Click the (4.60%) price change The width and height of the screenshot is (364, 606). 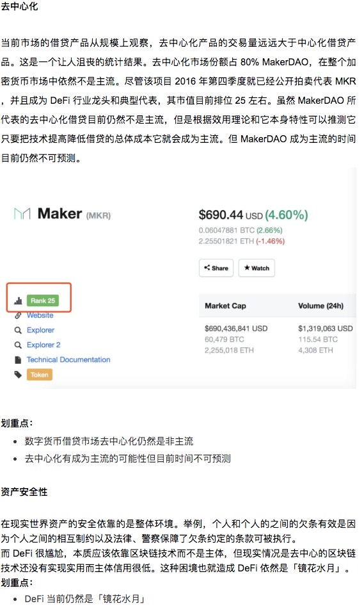click(287, 215)
